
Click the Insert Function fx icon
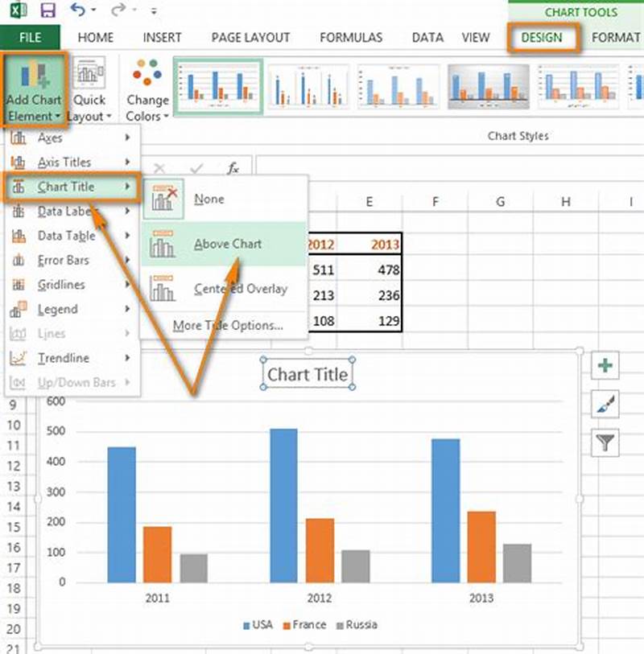click(x=232, y=167)
